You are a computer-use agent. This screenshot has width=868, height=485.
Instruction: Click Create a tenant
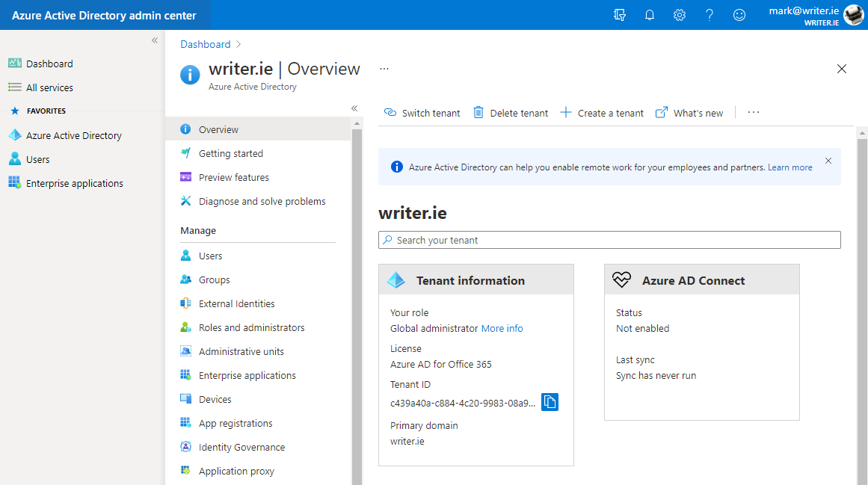click(x=602, y=113)
